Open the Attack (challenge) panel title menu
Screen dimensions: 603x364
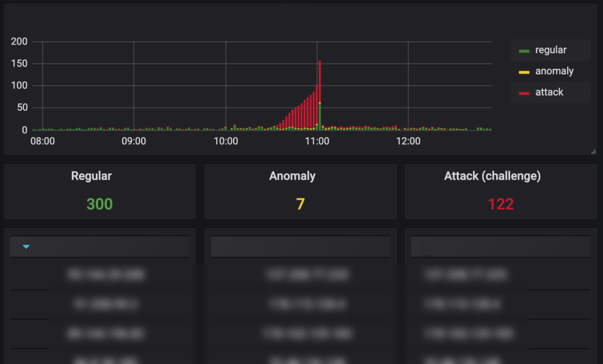492,176
